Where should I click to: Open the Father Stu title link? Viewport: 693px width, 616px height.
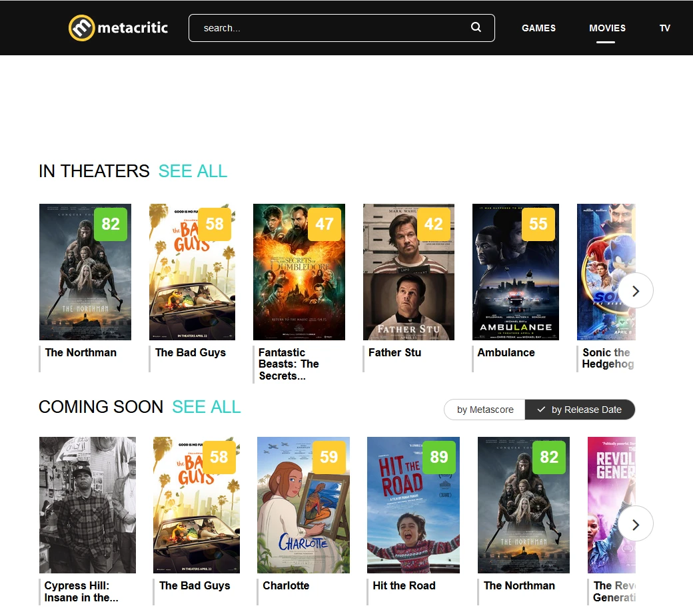pyautogui.click(x=394, y=352)
